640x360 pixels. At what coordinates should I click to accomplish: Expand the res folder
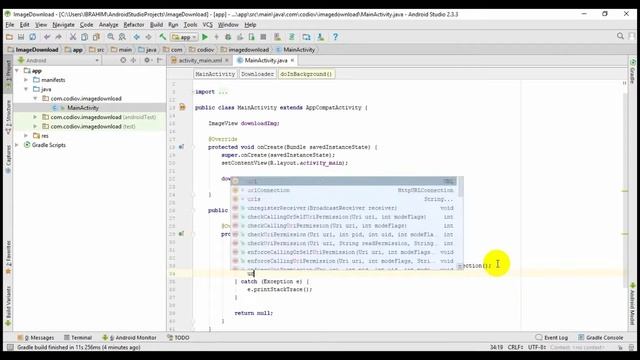point(26,136)
